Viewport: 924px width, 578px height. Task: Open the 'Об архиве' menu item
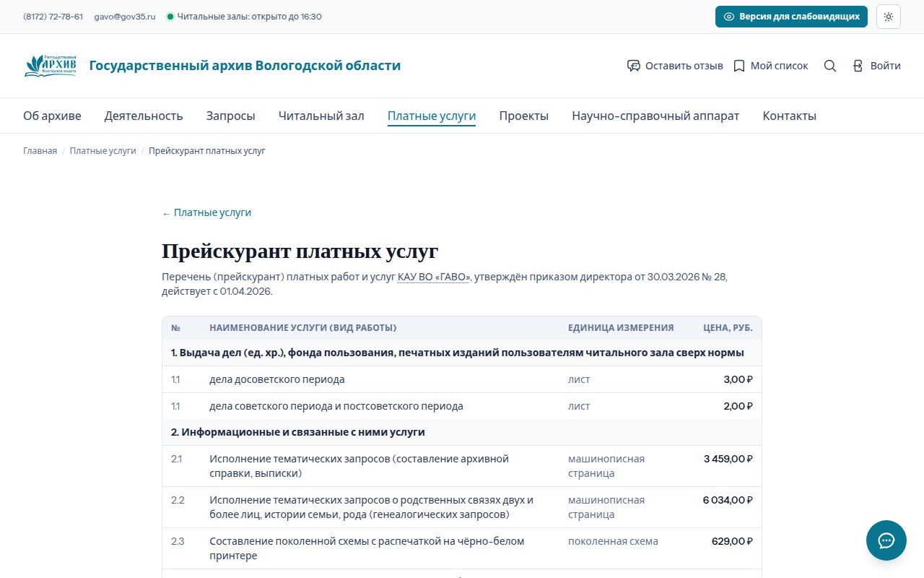click(x=52, y=116)
